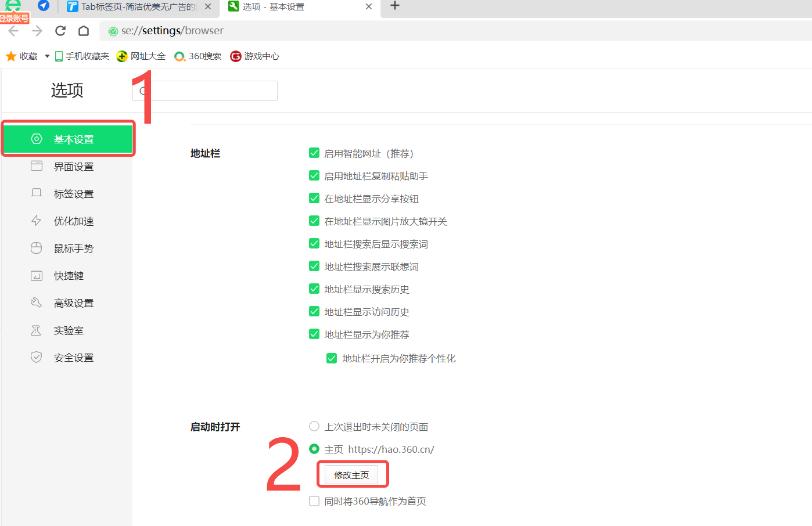
Task: Enable 同时将360导航作为首页 checkbox
Action: (x=314, y=501)
